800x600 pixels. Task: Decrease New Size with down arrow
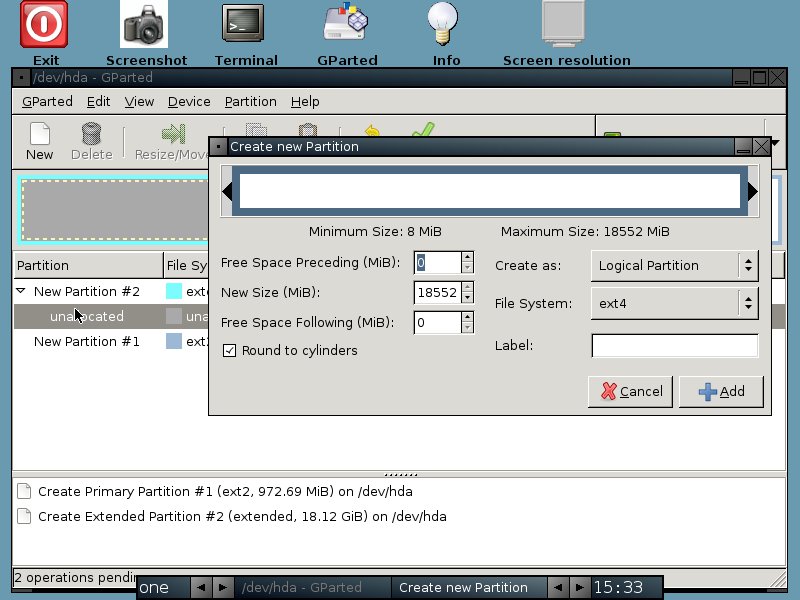467,298
